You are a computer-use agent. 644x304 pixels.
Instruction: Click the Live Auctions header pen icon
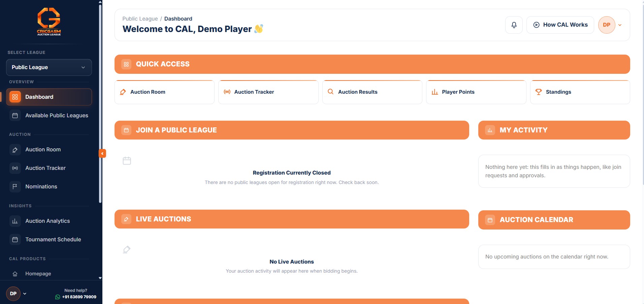click(126, 219)
